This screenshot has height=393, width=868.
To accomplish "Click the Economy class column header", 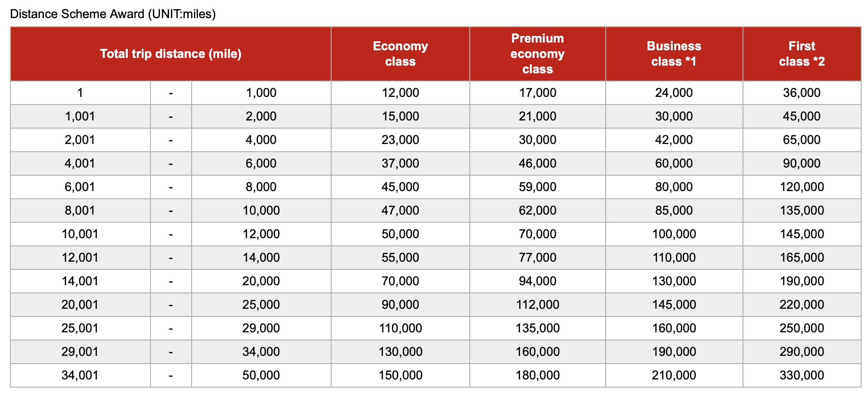I will click(400, 54).
